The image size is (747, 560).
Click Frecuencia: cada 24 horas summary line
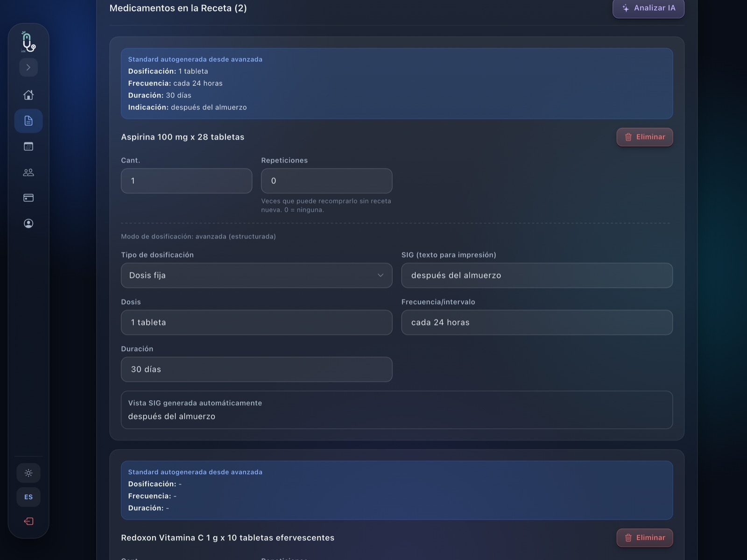[x=176, y=84]
